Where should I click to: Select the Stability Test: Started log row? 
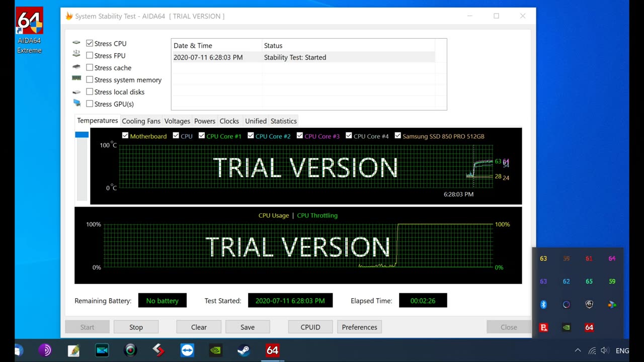click(303, 57)
